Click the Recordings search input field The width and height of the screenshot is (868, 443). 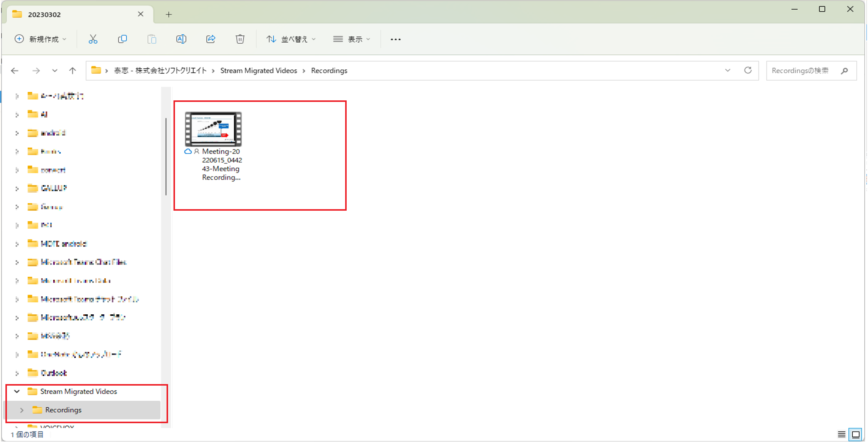(809, 71)
